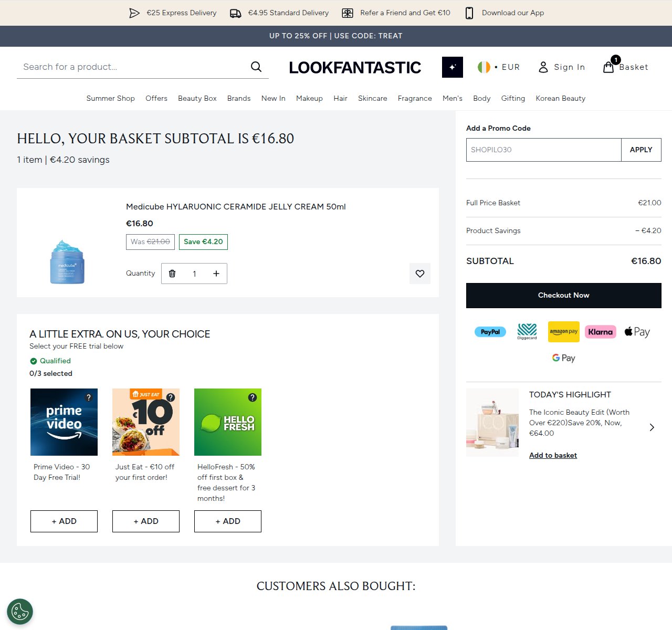Image resolution: width=672 pixels, height=630 pixels.
Task: Click the search magnifier icon
Action: [256, 67]
